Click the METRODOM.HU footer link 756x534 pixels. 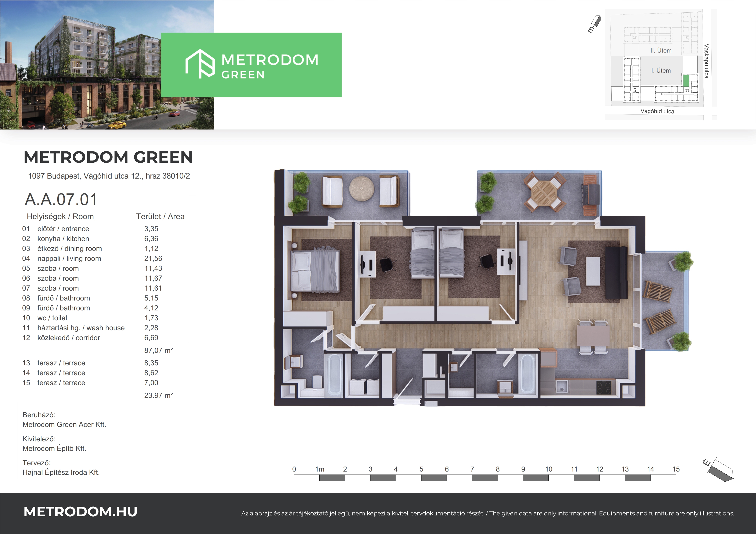[80, 512]
